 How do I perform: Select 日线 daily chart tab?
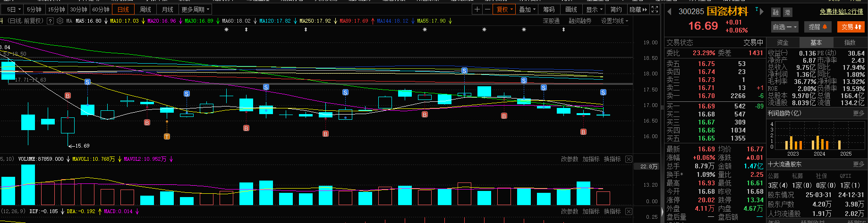(x=123, y=9)
